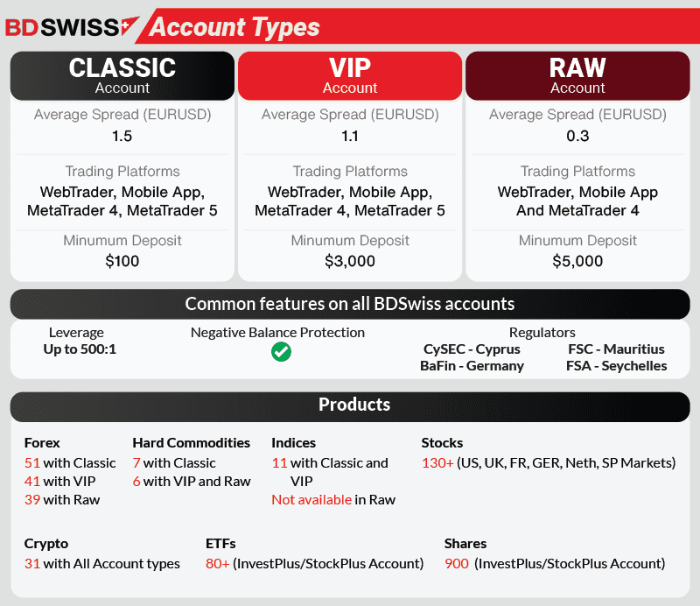
Task: Click '51 with Classic' under Forex
Action: coord(70,463)
